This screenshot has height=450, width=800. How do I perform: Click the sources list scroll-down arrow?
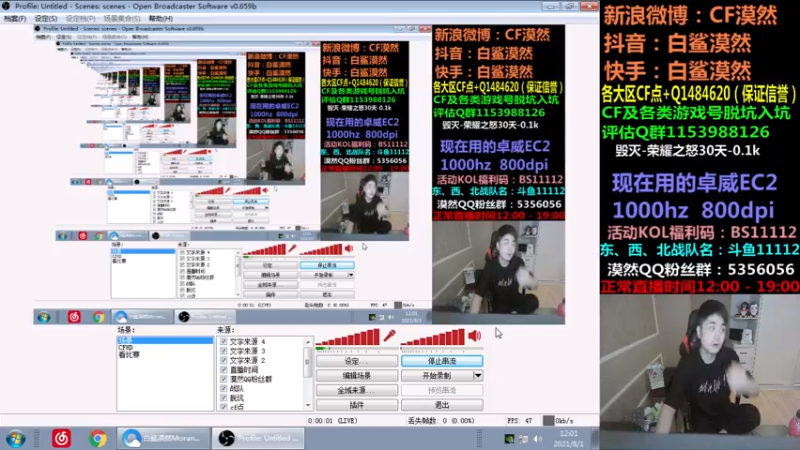(x=308, y=406)
